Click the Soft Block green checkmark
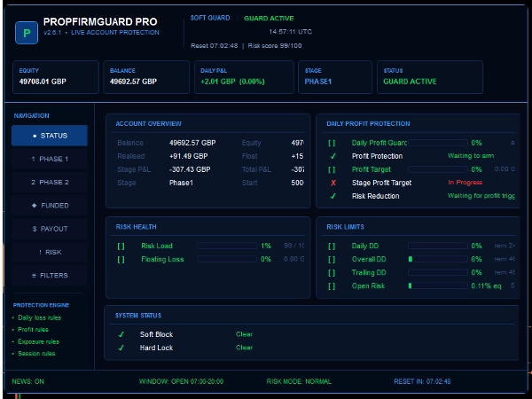The height and width of the screenshot is (399, 532). coord(121,334)
